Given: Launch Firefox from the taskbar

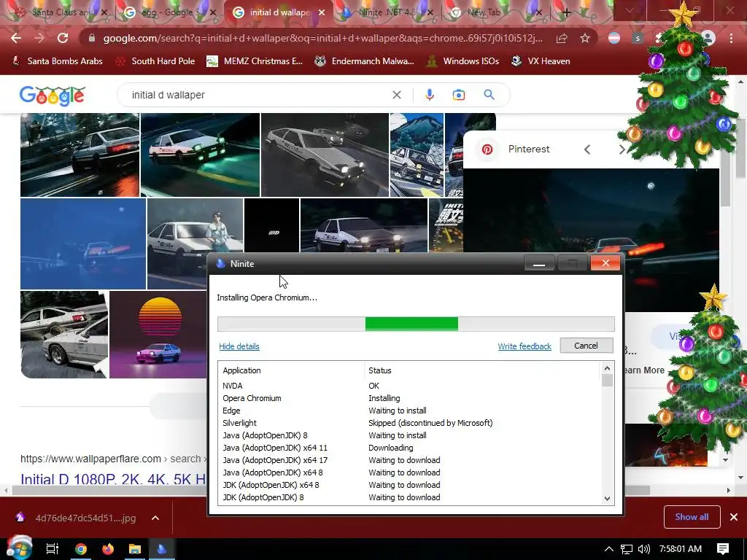Looking at the screenshot, I should (x=108, y=549).
